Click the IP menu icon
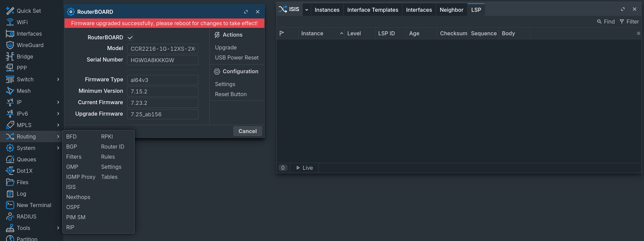The image size is (644, 241). pyautogui.click(x=10, y=102)
